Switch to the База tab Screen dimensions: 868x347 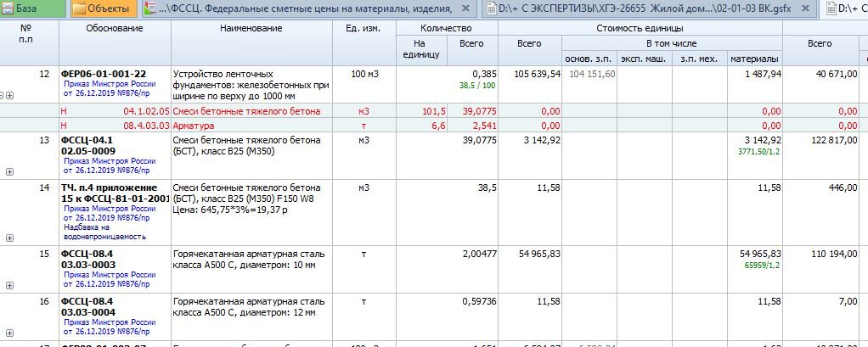point(32,8)
